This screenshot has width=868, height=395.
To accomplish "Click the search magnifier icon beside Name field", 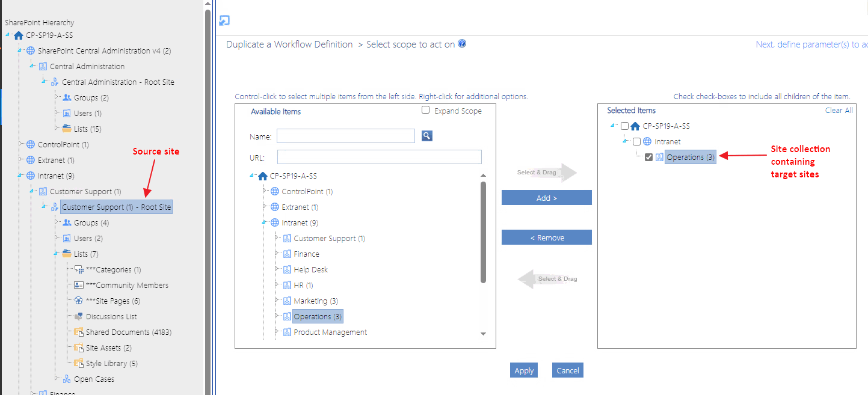I will click(426, 135).
